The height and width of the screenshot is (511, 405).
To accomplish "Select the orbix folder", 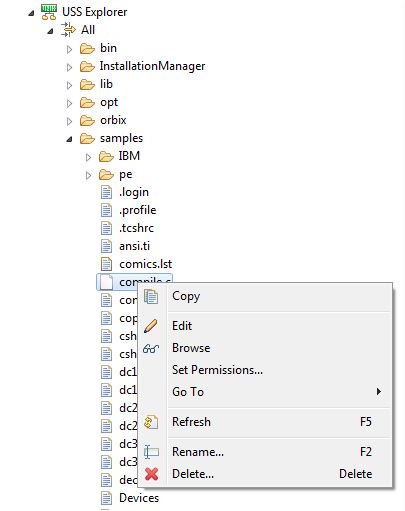I will click(x=113, y=120).
